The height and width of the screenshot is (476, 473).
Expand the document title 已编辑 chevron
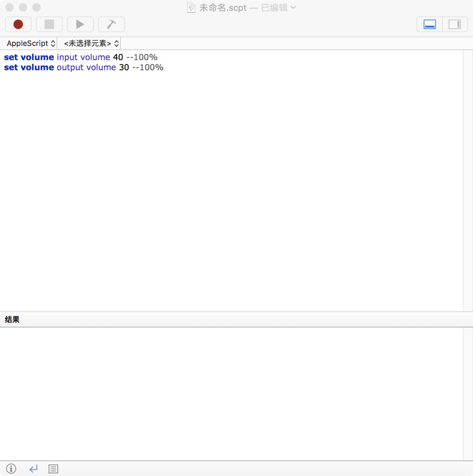(x=293, y=7)
